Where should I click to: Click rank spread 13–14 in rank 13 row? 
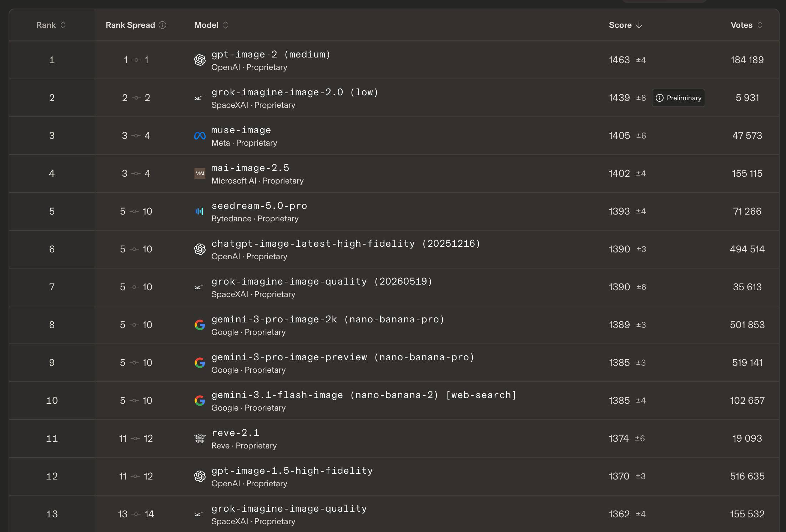(x=136, y=514)
